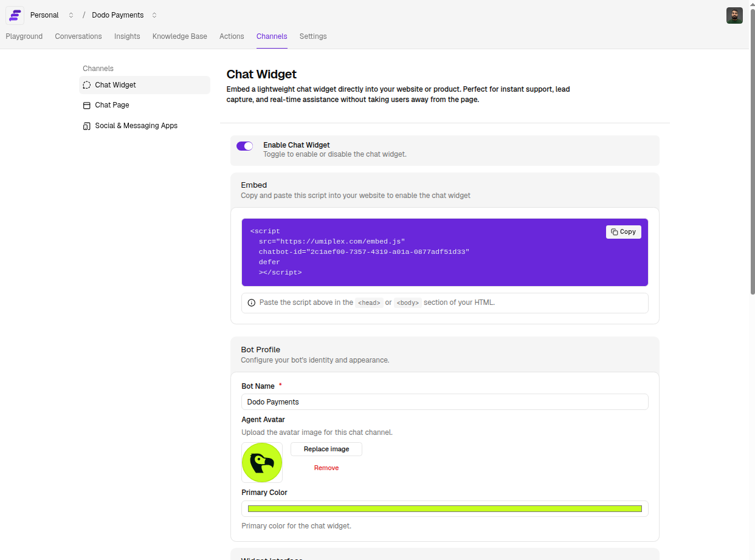Viewport: 755px width, 560px height.
Task: Click the purple embed script code block
Action: click(445, 252)
